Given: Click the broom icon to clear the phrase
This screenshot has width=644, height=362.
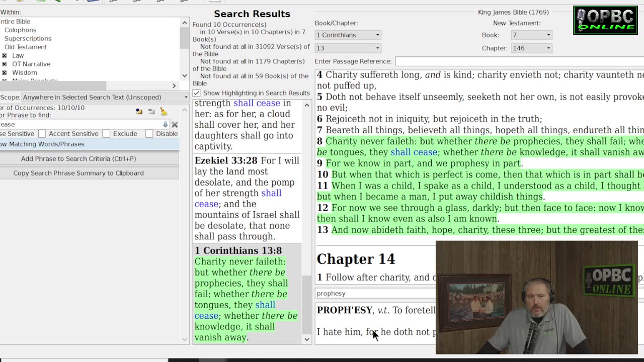Looking at the screenshot, I should [164, 111].
